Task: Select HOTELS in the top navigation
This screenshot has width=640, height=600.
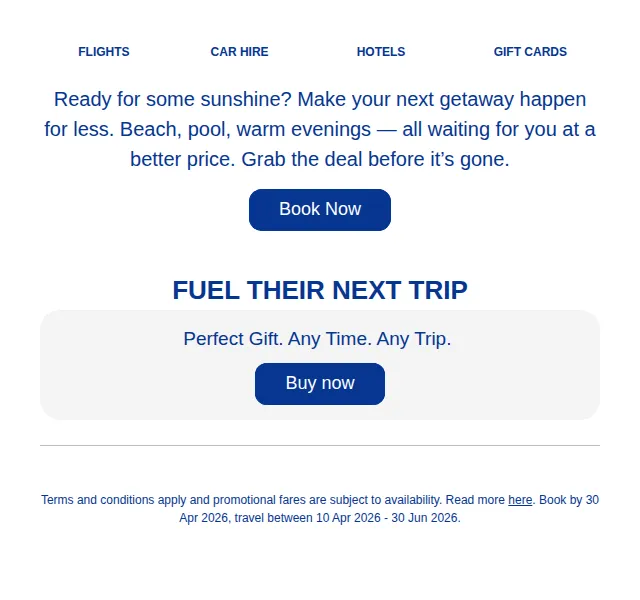Action: [x=381, y=52]
